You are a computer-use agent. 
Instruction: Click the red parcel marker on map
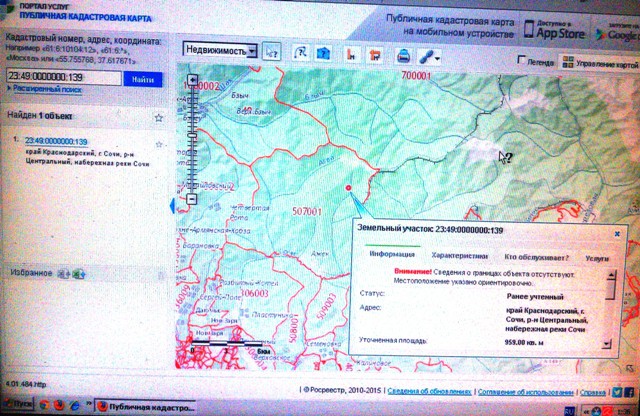[x=348, y=187]
